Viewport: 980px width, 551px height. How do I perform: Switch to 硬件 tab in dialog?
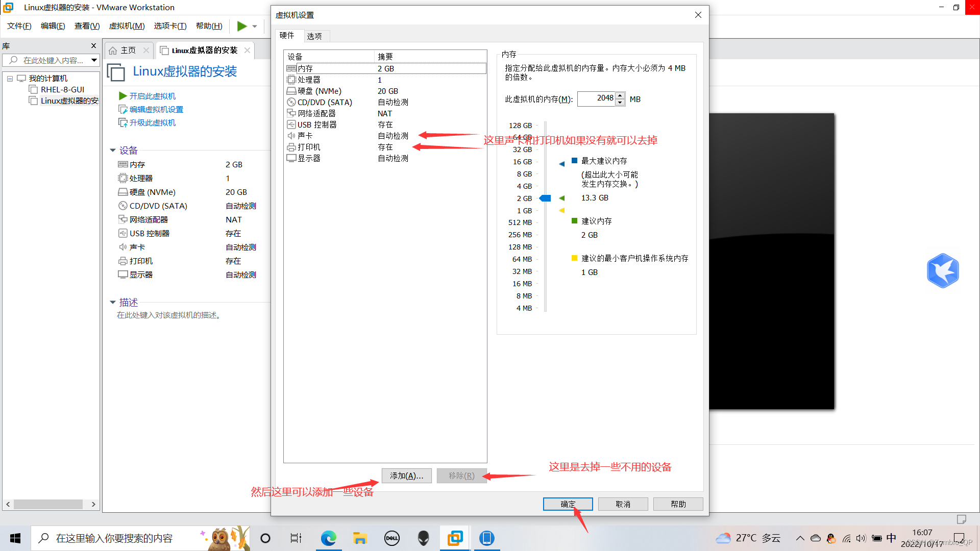coord(287,35)
